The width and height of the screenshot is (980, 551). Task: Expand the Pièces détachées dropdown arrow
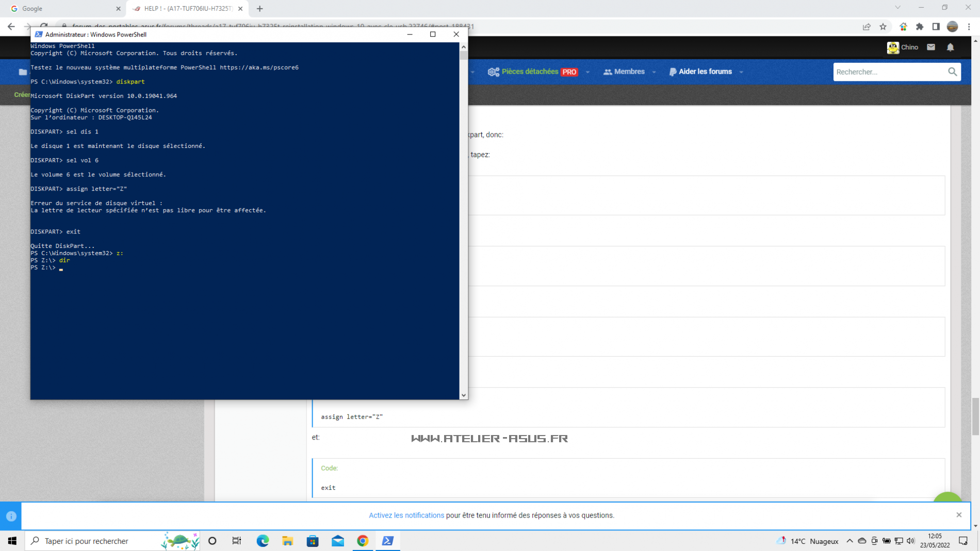pos(587,72)
